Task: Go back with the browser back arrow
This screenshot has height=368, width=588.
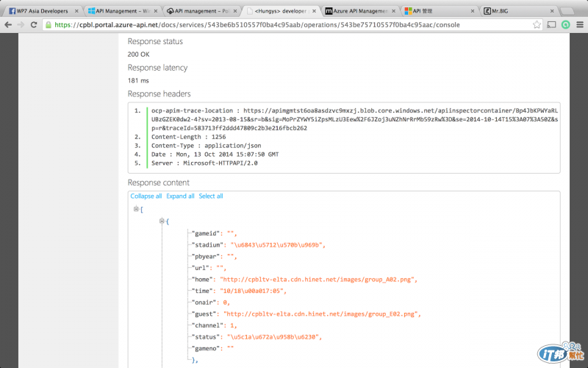Action: 8,25
